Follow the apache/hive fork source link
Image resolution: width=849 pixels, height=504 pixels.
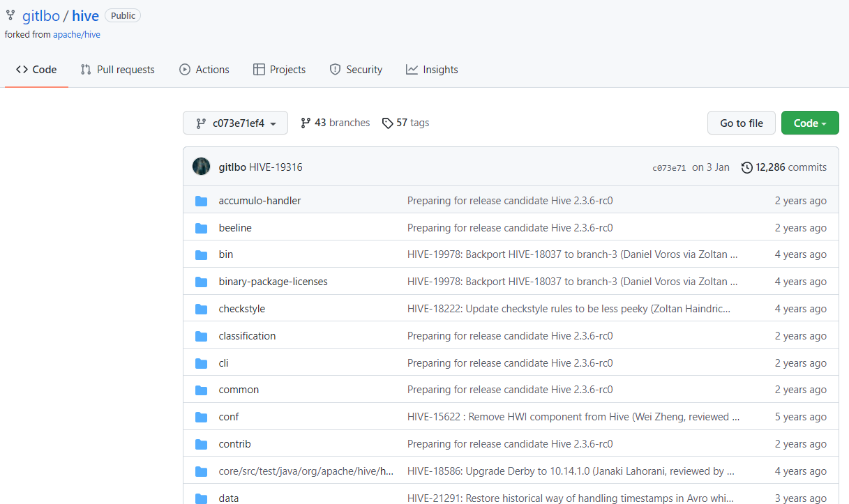pyautogui.click(x=77, y=34)
